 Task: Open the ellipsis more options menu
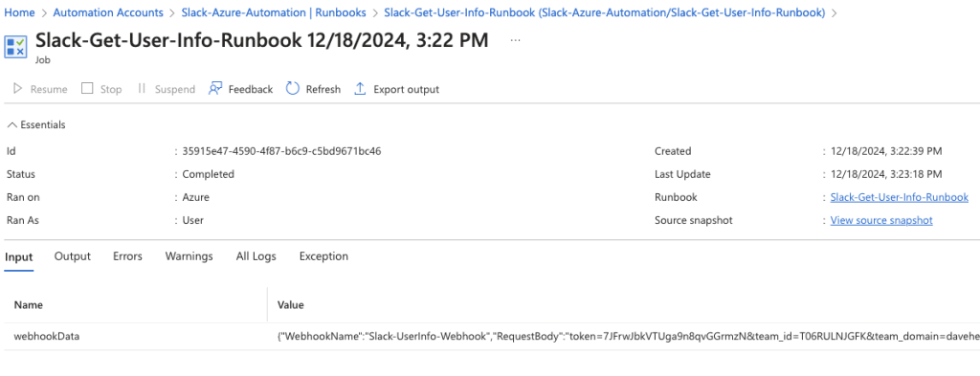pos(516,40)
